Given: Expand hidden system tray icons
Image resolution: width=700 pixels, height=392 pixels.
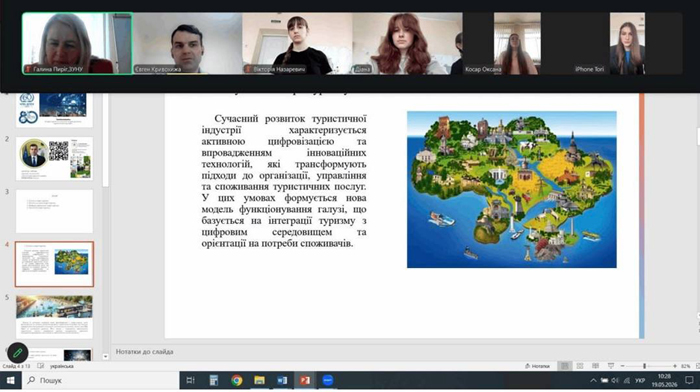Looking at the screenshot, I should [593, 380].
